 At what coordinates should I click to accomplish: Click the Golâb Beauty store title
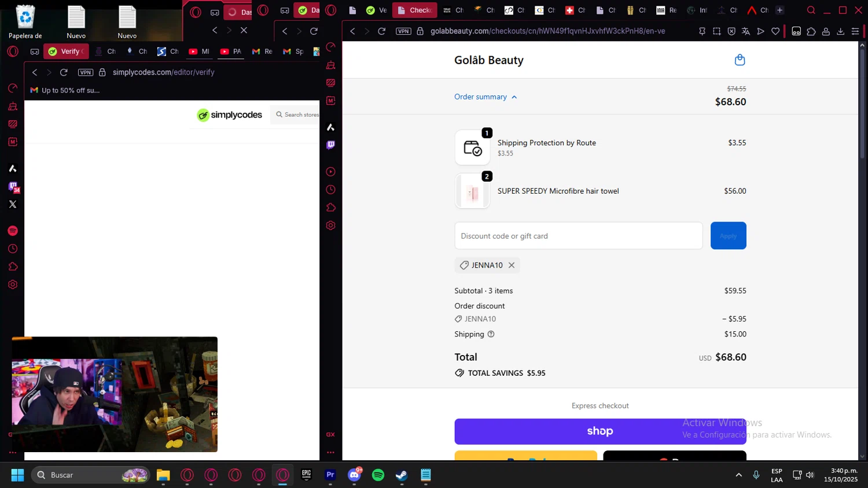489,60
